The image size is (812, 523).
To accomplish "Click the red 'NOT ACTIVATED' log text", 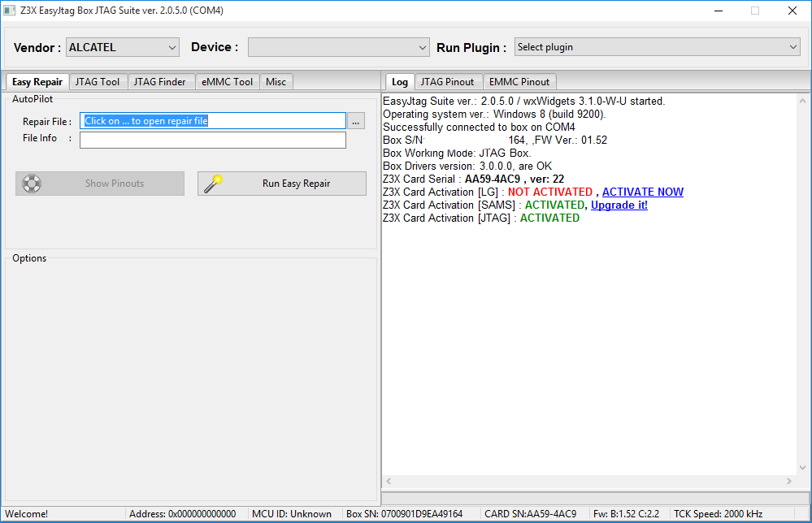I will tap(550, 192).
